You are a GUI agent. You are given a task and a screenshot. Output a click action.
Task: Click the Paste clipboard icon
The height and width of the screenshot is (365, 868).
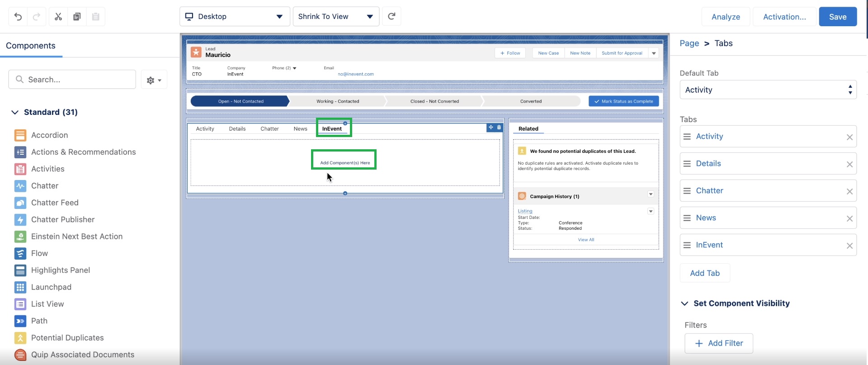tap(95, 17)
